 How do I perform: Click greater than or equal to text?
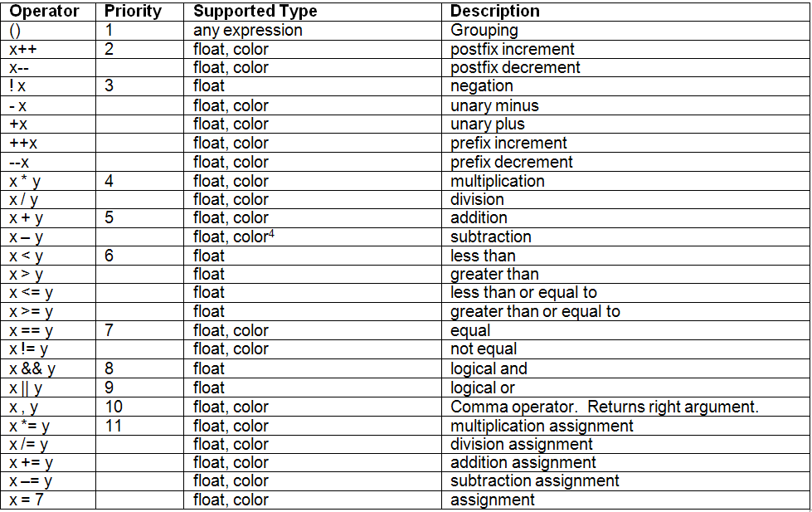535,311
